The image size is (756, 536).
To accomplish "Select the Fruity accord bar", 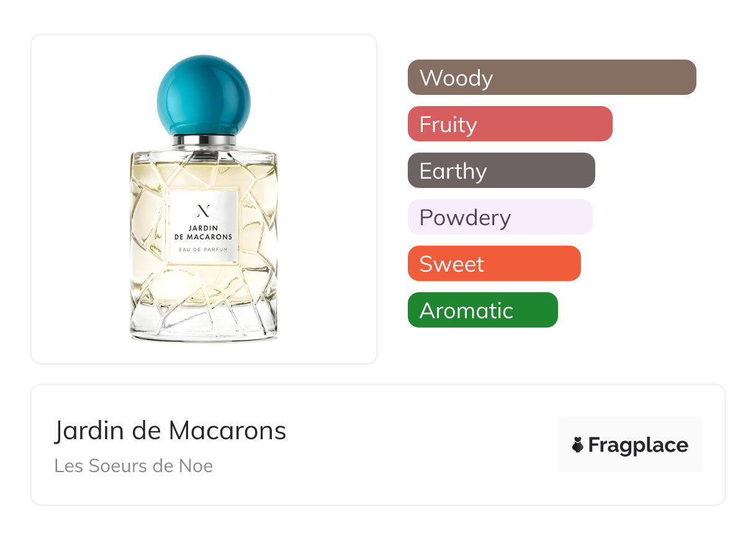I will (x=510, y=124).
